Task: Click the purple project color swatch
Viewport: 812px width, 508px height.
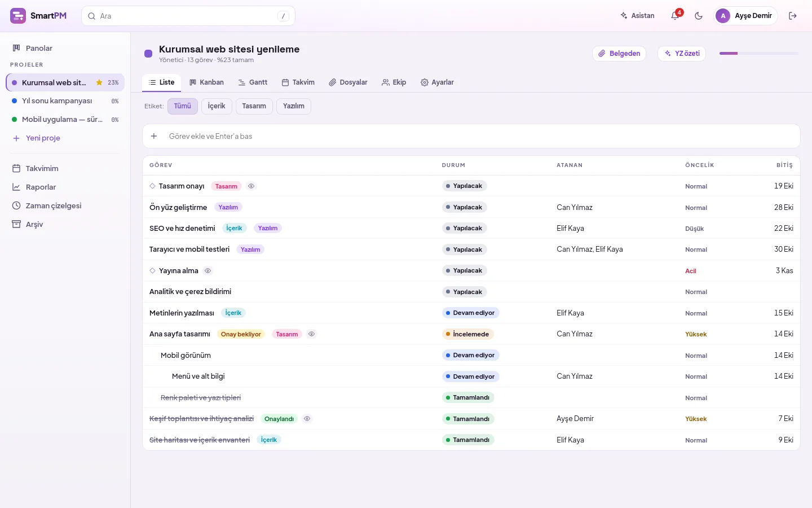Action: click(148, 54)
